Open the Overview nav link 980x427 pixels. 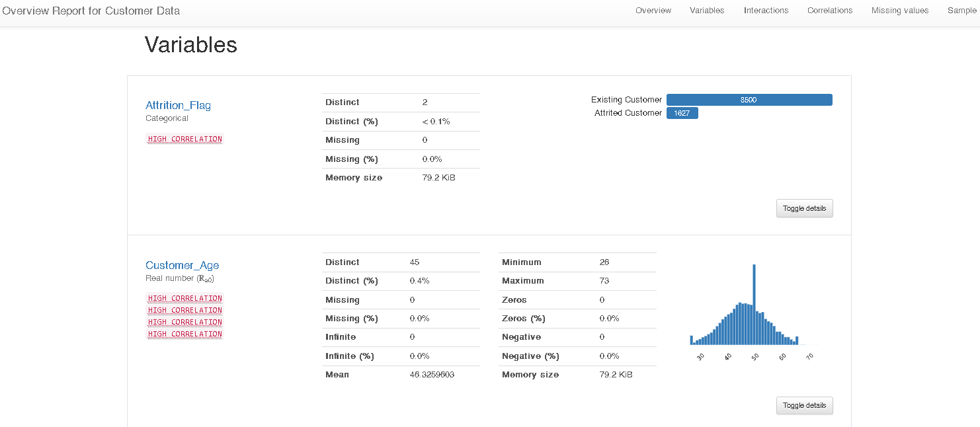click(x=653, y=11)
